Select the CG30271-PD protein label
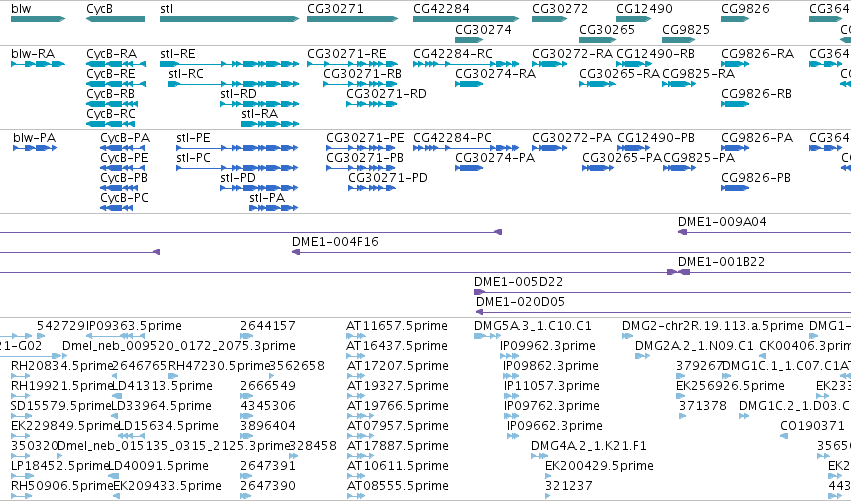851x501 pixels. (x=388, y=178)
